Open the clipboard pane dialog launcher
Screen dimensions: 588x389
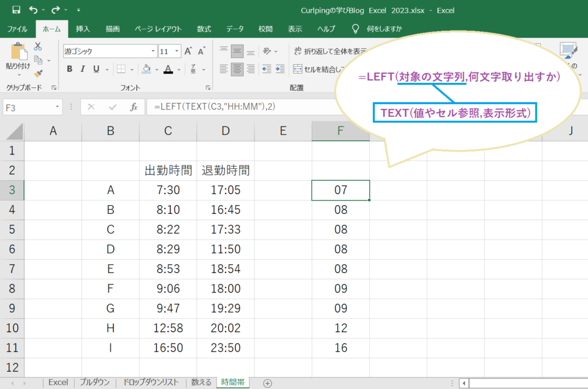[54, 88]
